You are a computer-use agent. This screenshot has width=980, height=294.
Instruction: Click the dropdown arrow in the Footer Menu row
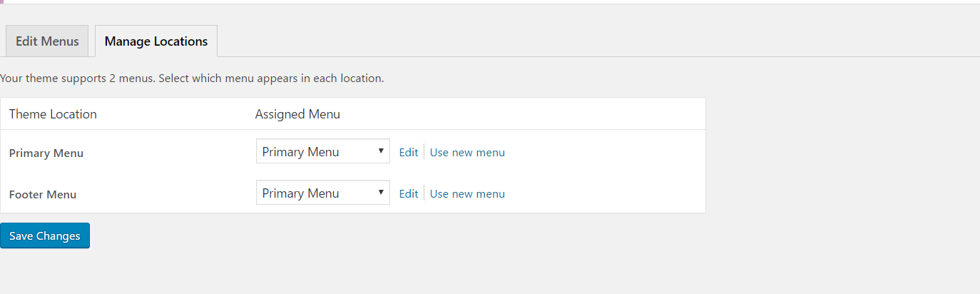point(381,193)
